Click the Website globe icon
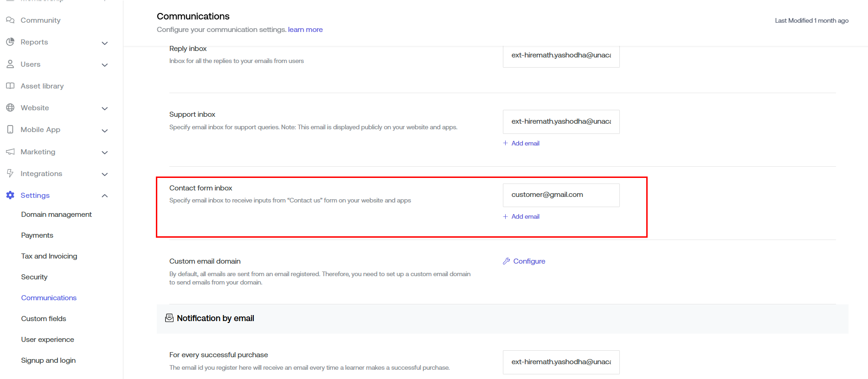This screenshot has width=868, height=379. click(10, 108)
